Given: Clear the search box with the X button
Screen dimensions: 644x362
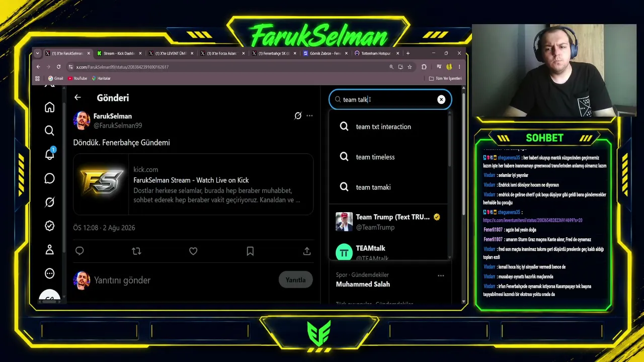Looking at the screenshot, I should 441,100.
